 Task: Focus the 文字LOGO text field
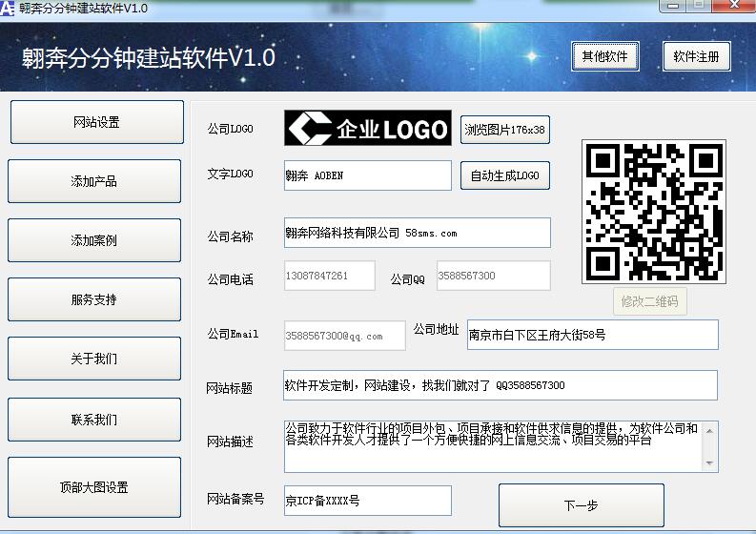(x=368, y=175)
